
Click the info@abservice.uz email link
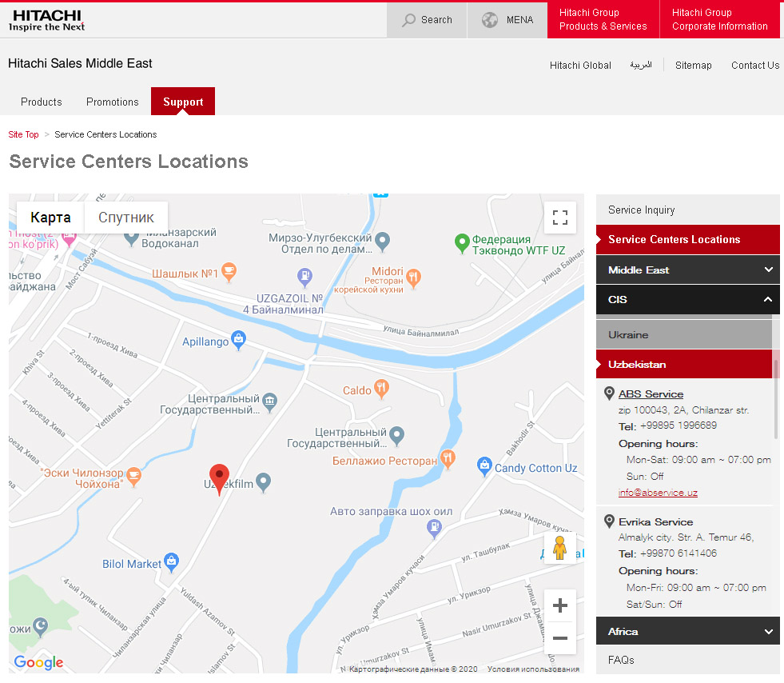click(x=658, y=493)
